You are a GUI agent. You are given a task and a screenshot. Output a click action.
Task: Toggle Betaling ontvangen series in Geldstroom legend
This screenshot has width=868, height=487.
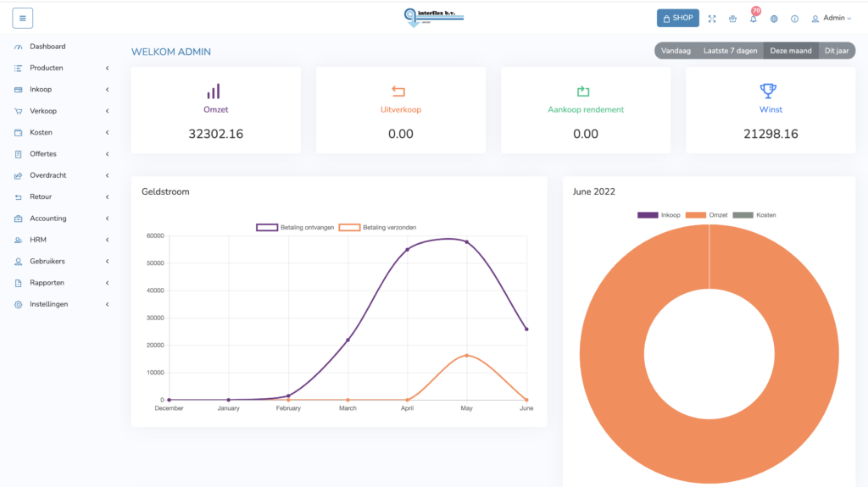pos(295,228)
